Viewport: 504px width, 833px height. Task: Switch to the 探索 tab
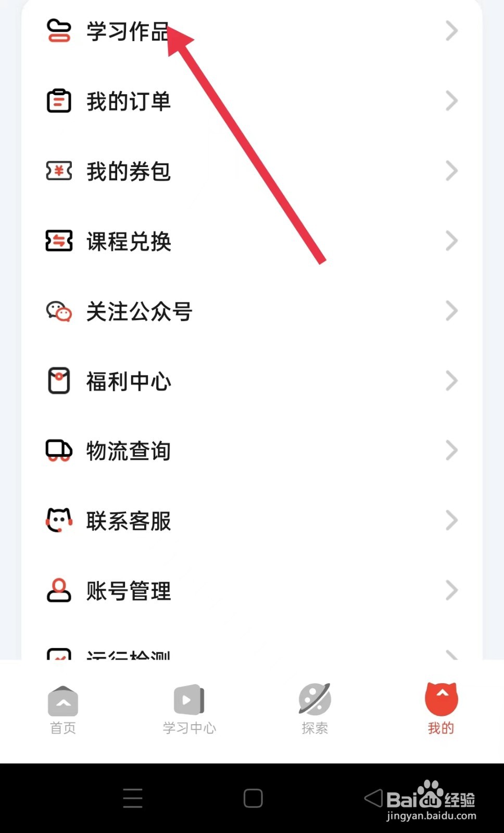tap(314, 709)
